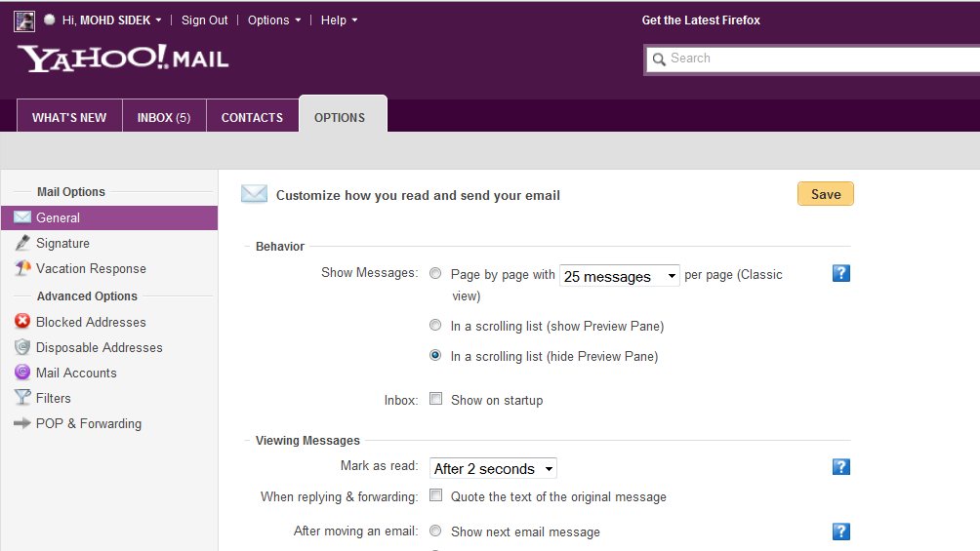Click the Vacation Response umbrella icon

22,268
